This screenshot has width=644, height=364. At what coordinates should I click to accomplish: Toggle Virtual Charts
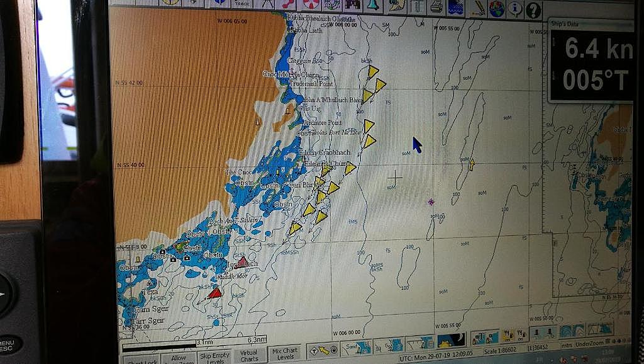(249, 355)
